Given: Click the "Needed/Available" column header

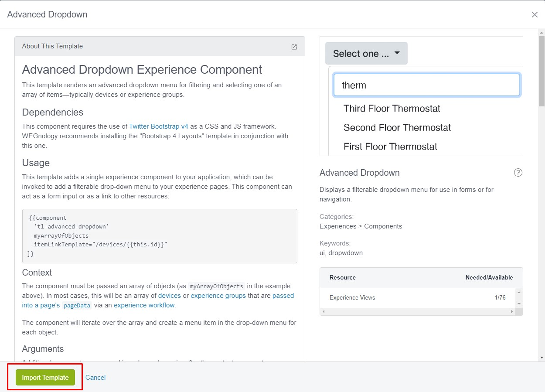Looking at the screenshot, I should (x=489, y=278).
